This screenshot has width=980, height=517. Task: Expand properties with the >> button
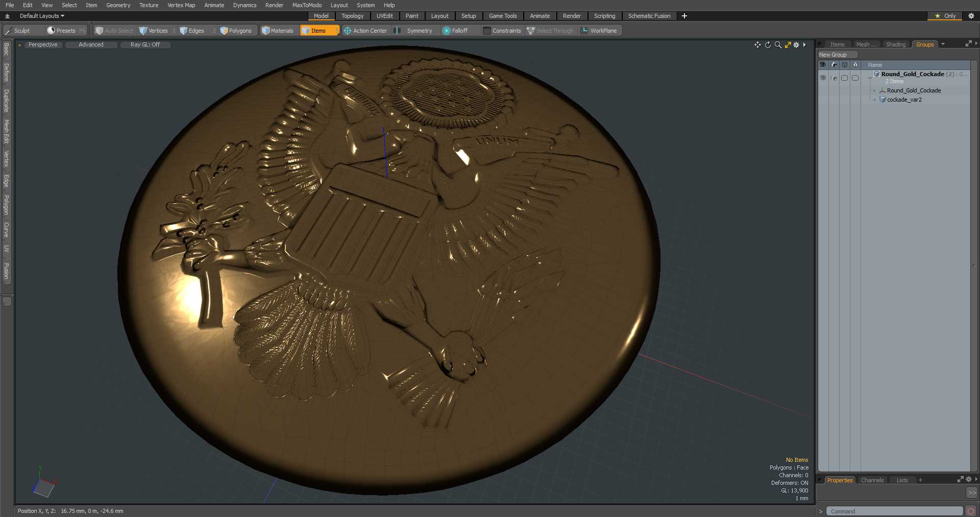coord(972,493)
